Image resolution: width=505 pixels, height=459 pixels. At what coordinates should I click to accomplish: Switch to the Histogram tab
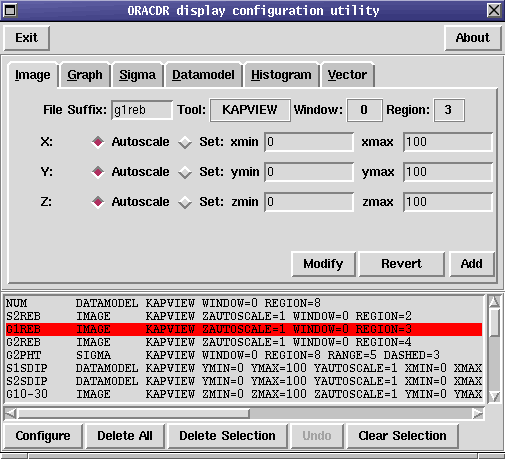point(281,75)
